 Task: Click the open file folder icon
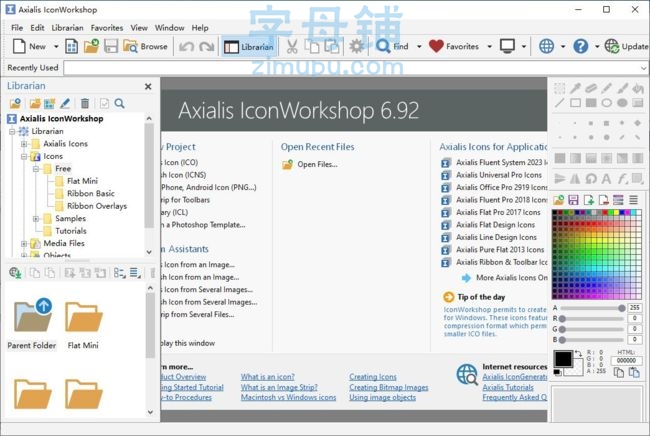tap(91, 46)
